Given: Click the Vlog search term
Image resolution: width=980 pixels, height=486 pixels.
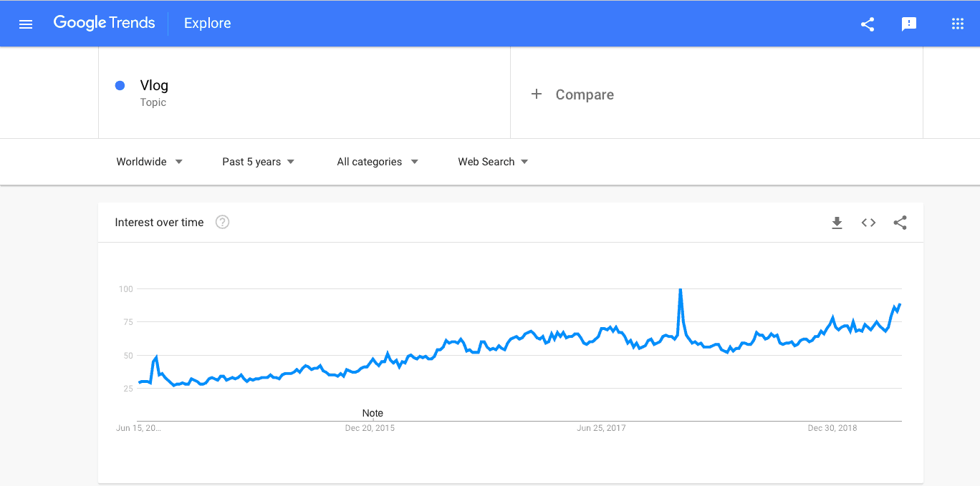Looking at the screenshot, I should [x=154, y=86].
